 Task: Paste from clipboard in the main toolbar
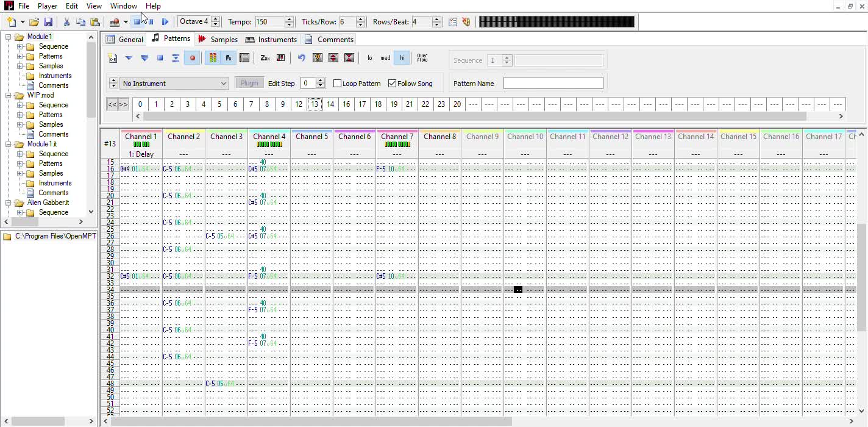pyautogui.click(x=94, y=22)
